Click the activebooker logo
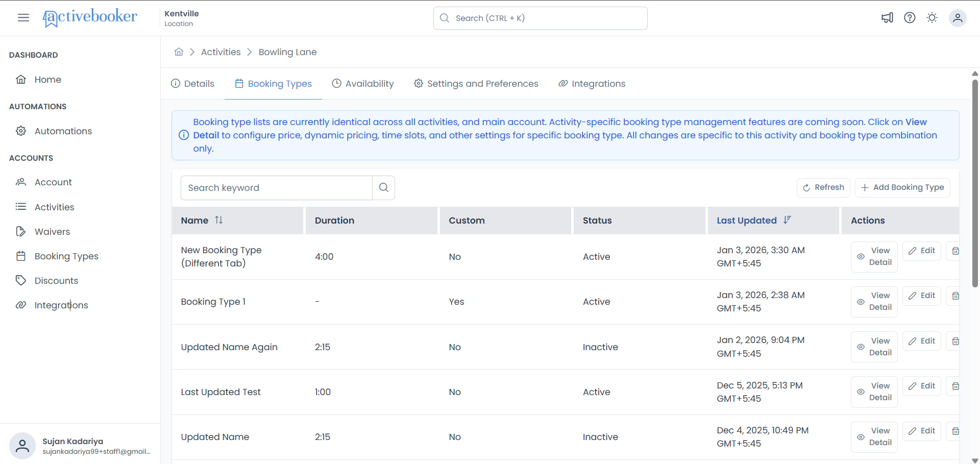Image resolution: width=980 pixels, height=464 pixels. click(90, 18)
